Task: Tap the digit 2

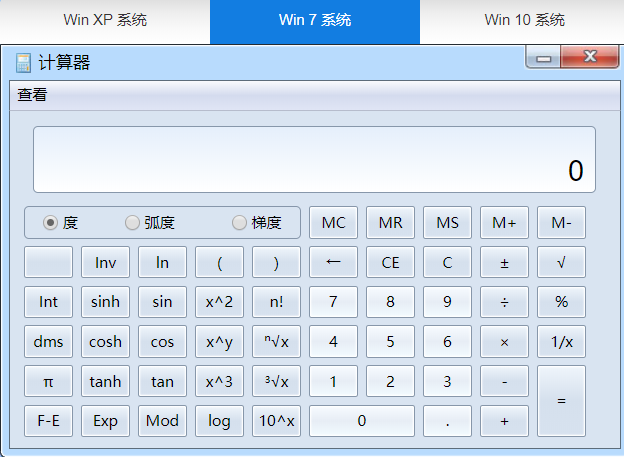Action: point(390,381)
